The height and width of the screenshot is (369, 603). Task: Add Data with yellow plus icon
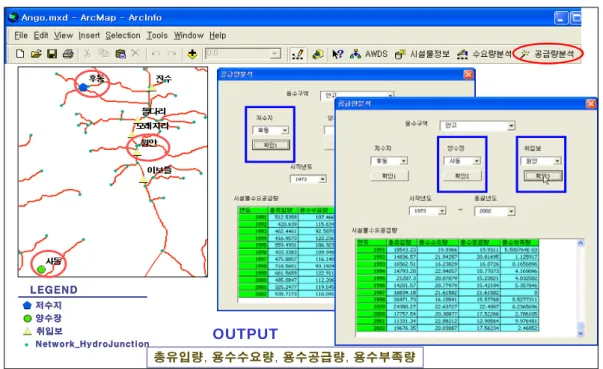point(192,54)
